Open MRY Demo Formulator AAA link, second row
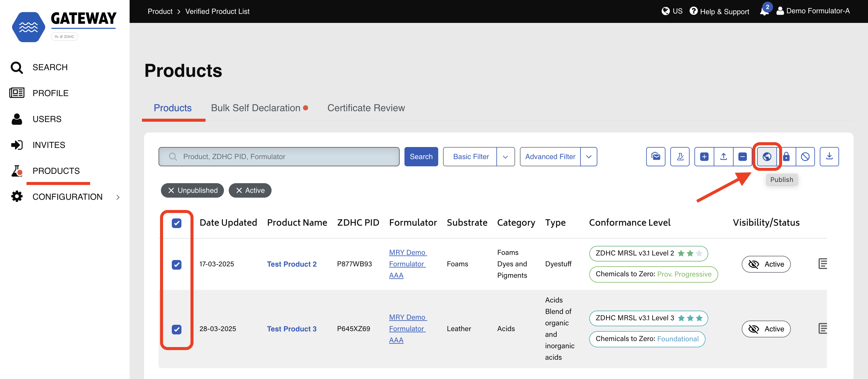Viewport: 868px width, 379px height. [x=408, y=328]
